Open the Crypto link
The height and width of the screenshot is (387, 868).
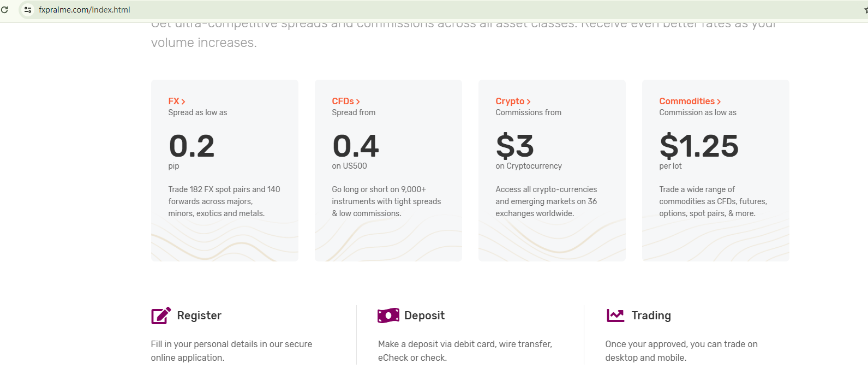pyautogui.click(x=510, y=102)
